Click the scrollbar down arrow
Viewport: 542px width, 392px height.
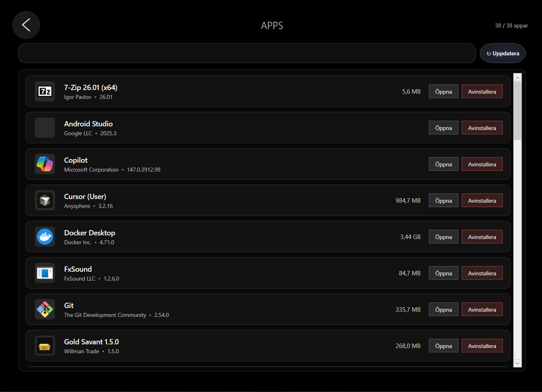(517, 363)
